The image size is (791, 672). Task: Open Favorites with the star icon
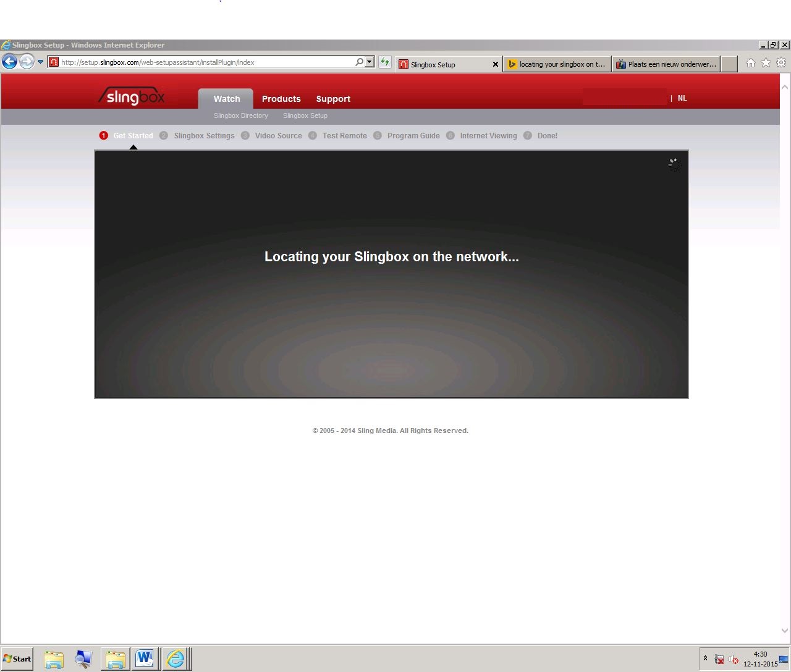tap(766, 63)
